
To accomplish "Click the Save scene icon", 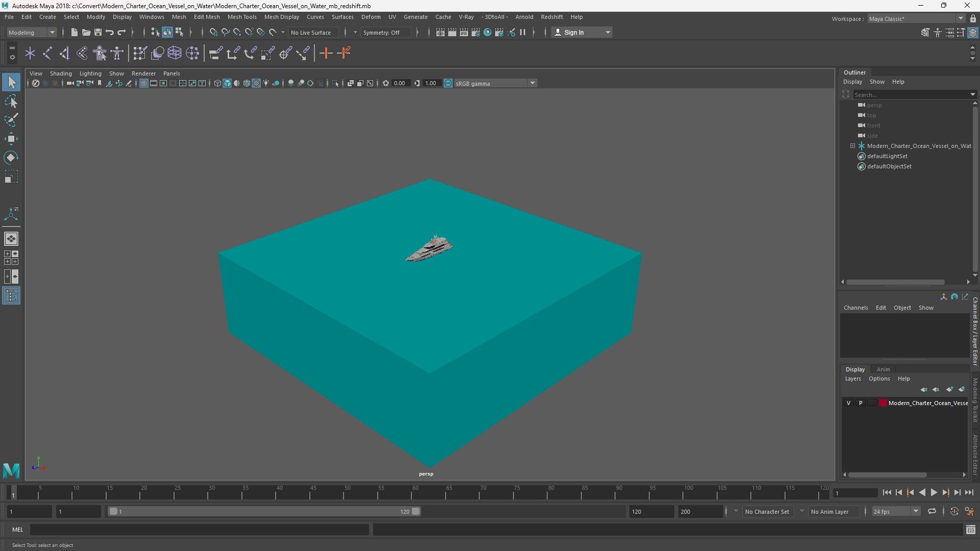I will [97, 33].
